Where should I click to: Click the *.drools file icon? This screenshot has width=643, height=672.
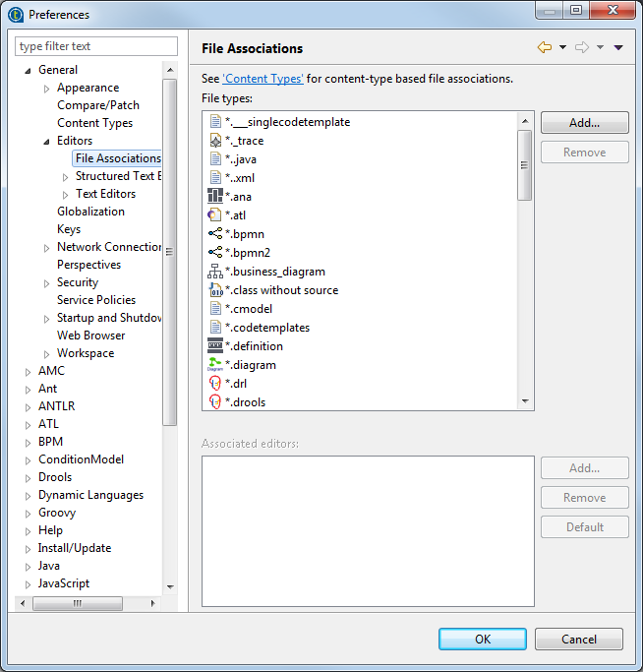(x=214, y=402)
